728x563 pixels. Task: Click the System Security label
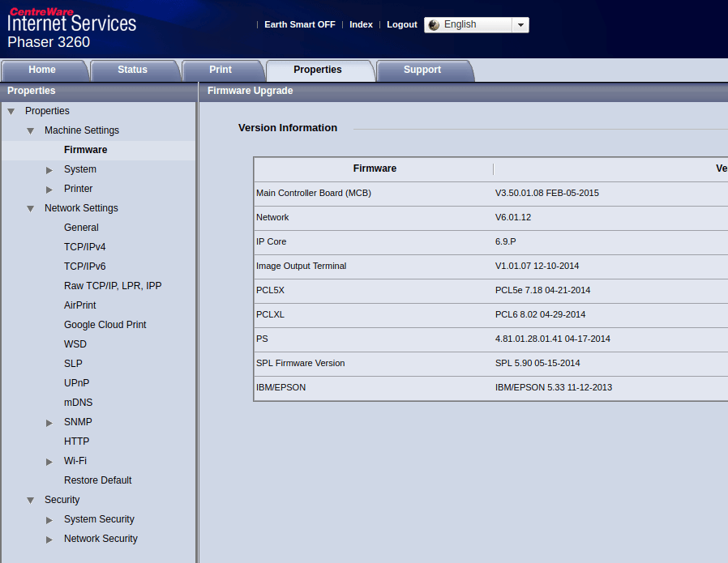pos(99,520)
